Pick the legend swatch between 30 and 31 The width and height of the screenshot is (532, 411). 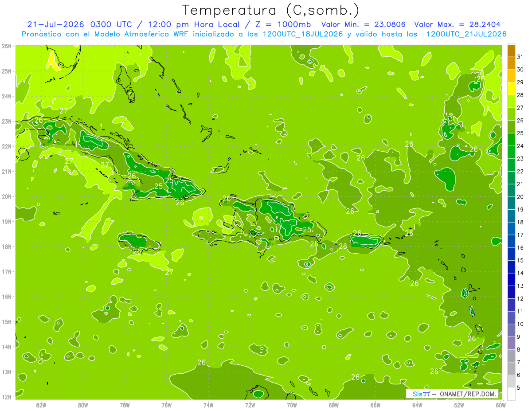coord(511,63)
